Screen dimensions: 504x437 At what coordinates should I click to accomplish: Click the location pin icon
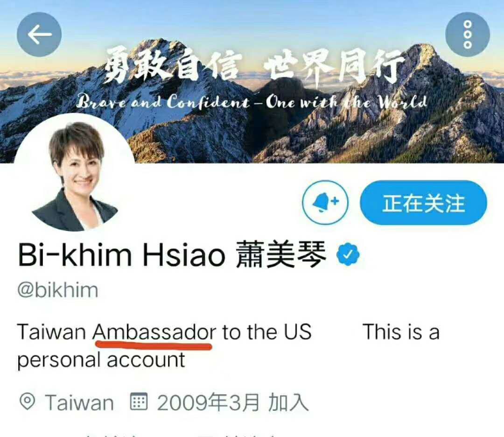click(28, 402)
